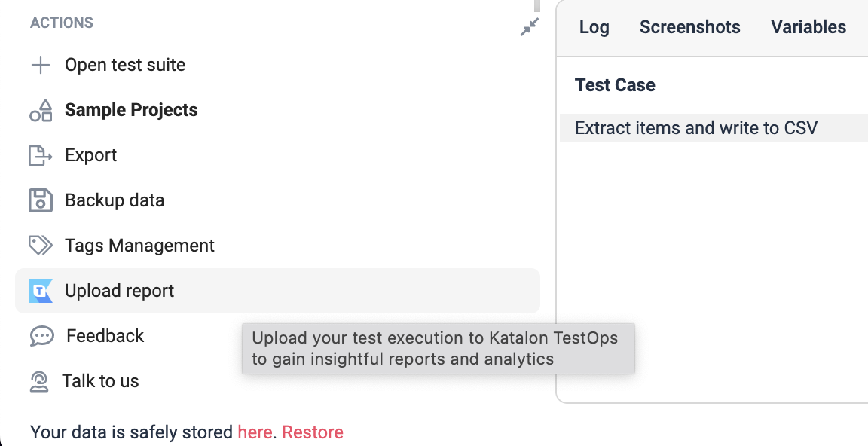Screen dimensions: 868x446
Task: Click the Export arrow icon
Action: click(x=41, y=155)
